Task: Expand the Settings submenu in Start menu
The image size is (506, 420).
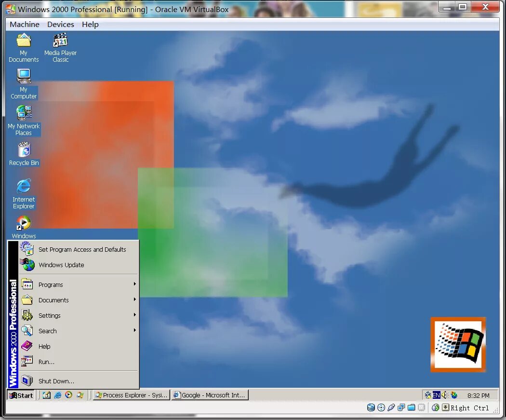Action: [x=79, y=315]
